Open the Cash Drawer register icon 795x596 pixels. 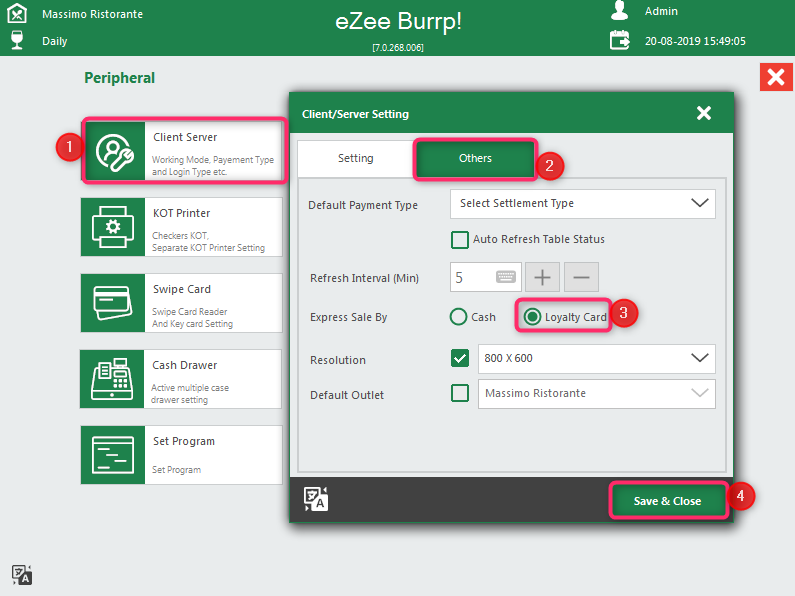112,379
